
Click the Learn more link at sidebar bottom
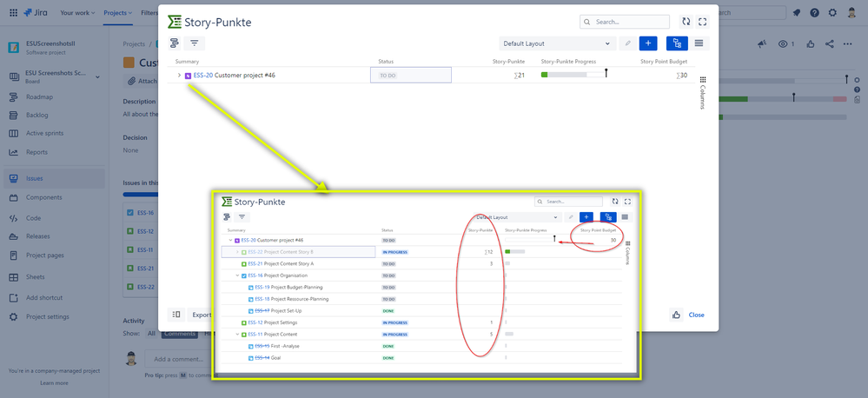[54, 383]
